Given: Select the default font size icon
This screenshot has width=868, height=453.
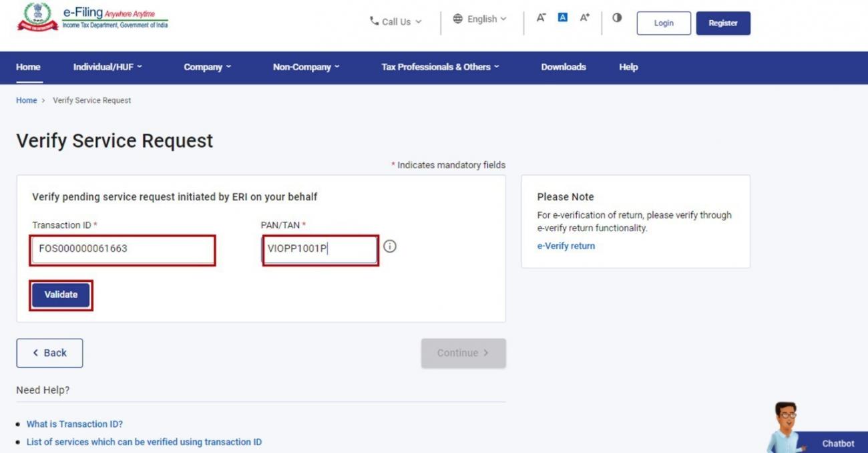Looking at the screenshot, I should point(562,18).
